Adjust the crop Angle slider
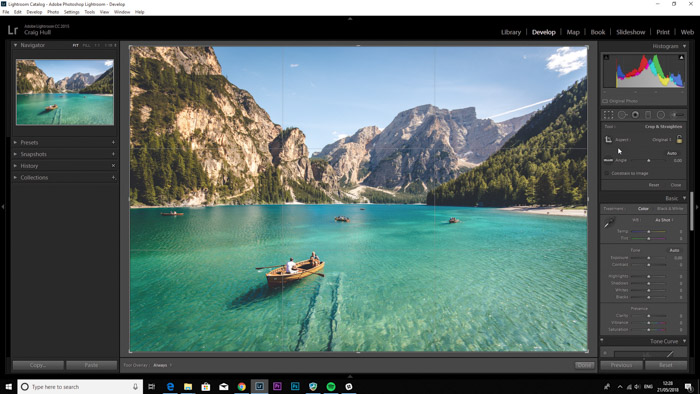 649,160
